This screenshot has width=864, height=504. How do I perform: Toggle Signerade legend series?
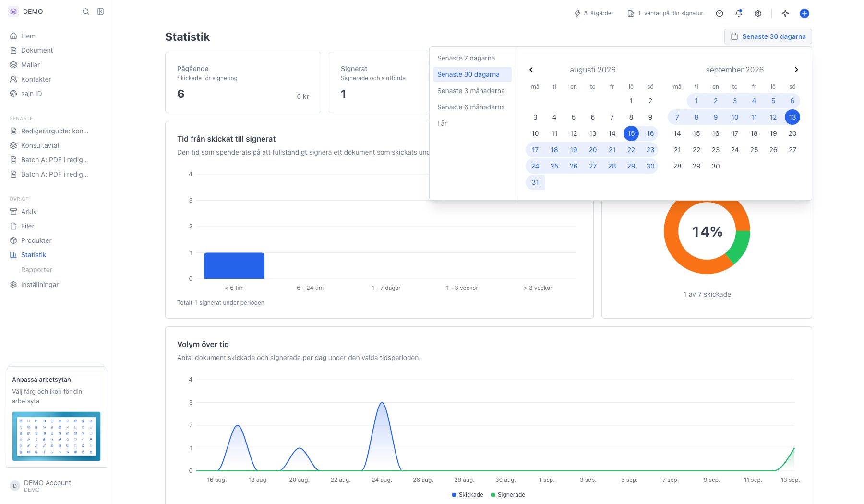click(x=508, y=495)
